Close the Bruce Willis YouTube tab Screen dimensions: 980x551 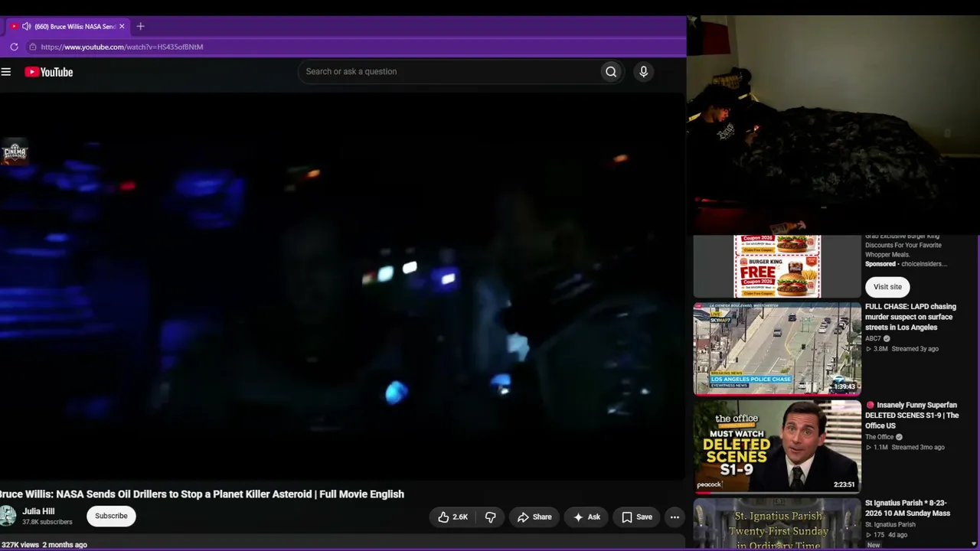click(122, 26)
